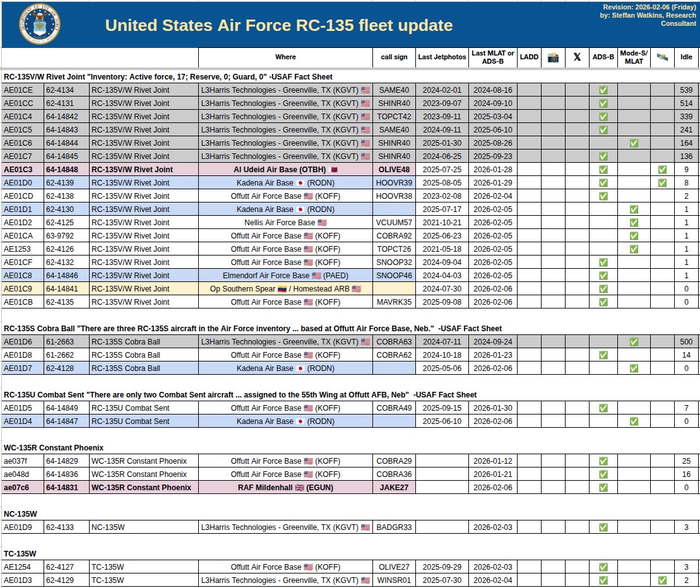Click the satellite icon column header
This screenshot has height=588, width=700.
(x=662, y=57)
